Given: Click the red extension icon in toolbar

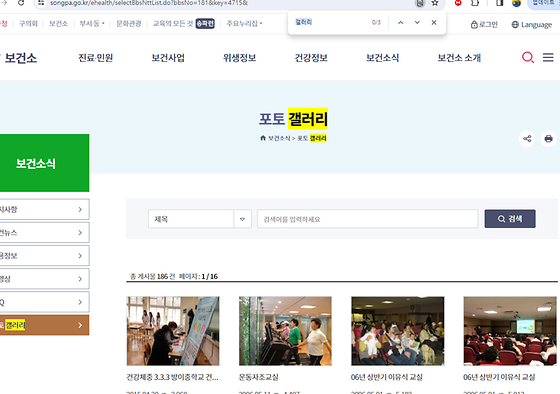Looking at the screenshot, I should point(458,3).
